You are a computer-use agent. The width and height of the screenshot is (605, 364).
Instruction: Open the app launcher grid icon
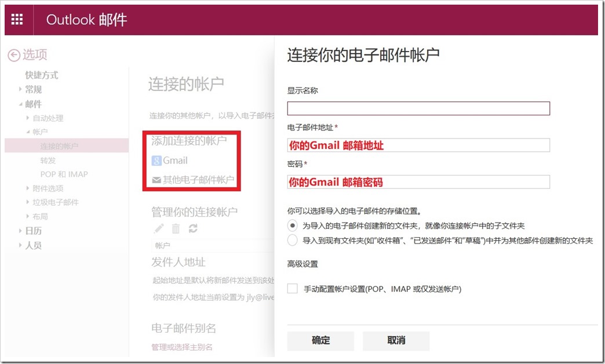[x=17, y=19]
